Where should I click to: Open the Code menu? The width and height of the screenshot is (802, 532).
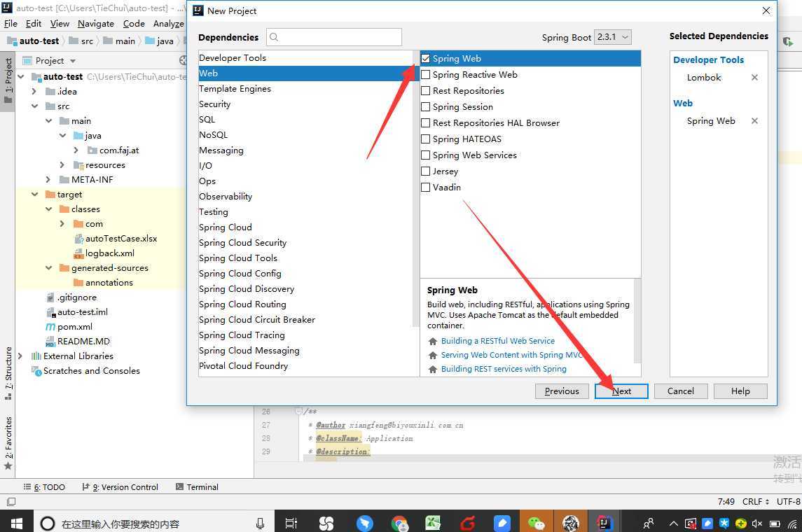click(x=134, y=24)
